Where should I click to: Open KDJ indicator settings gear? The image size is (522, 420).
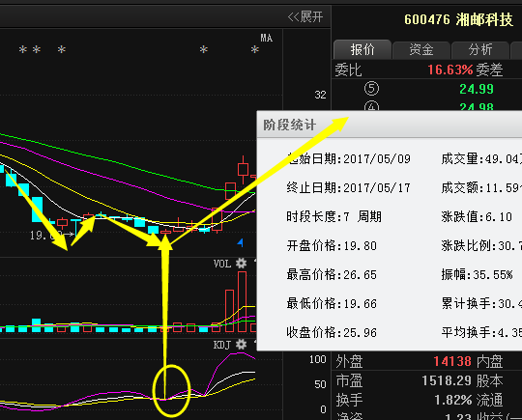(241, 344)
